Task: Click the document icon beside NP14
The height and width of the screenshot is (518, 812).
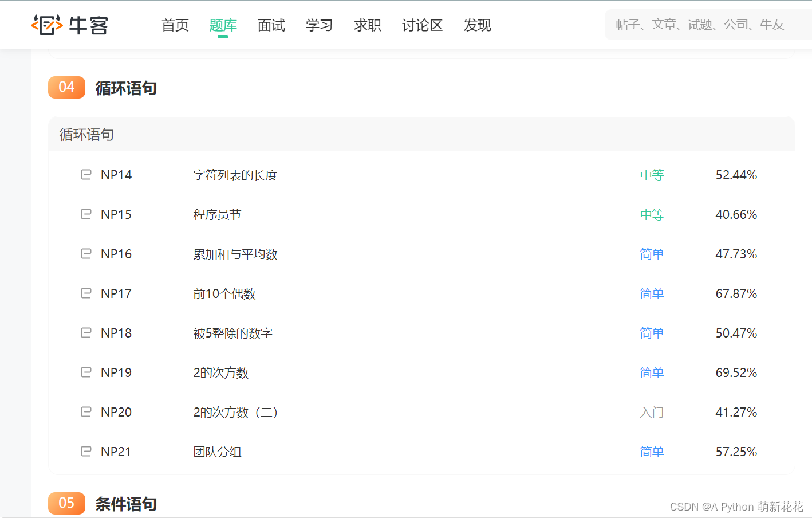Action: (86, 174)
